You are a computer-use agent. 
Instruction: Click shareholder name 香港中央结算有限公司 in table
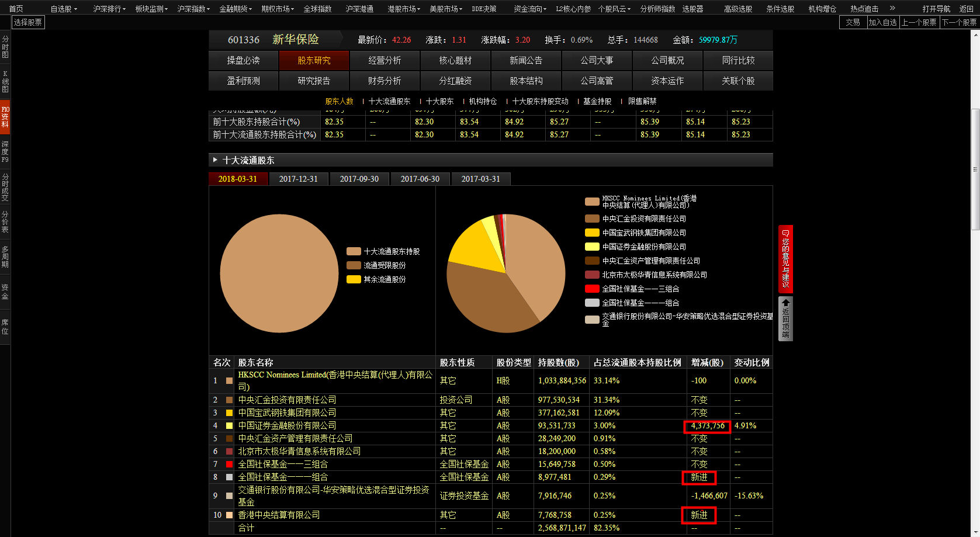click(279, 515)
